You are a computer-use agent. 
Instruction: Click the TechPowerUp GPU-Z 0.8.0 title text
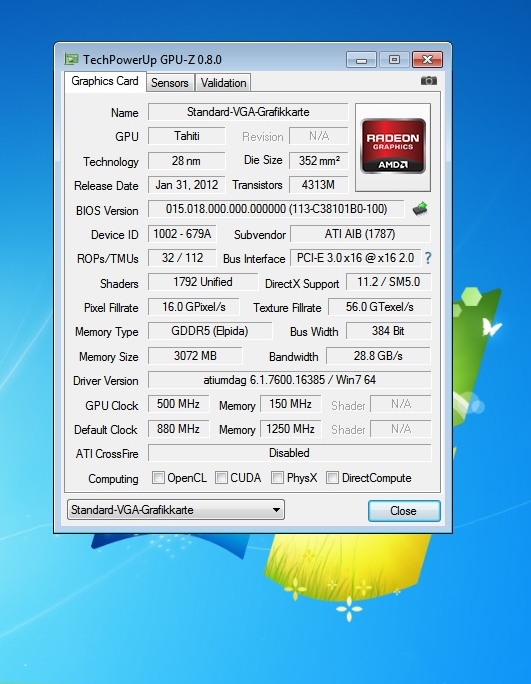pos(152,60)
